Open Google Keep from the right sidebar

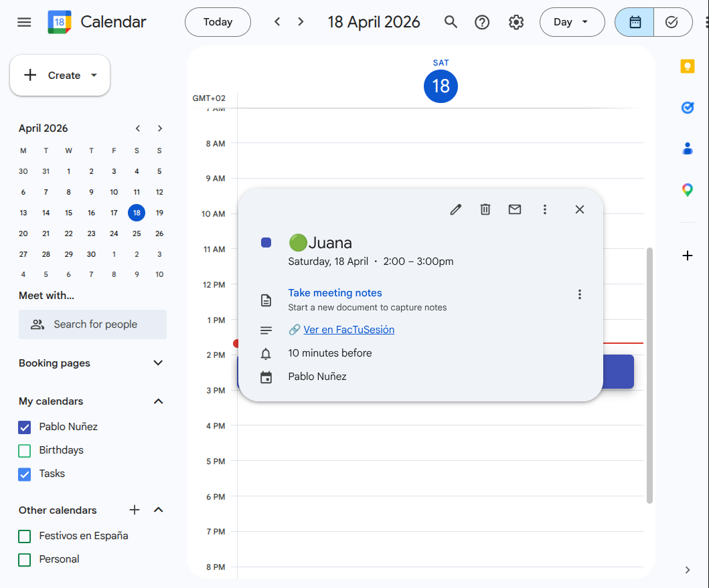pos(688,66)
